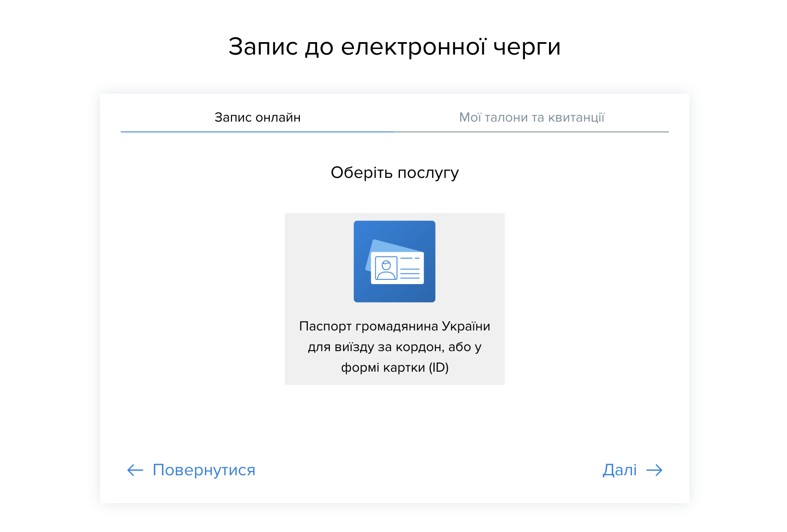
Task: Open the Мої талони та квитанції tab
Action: point(531,117)
